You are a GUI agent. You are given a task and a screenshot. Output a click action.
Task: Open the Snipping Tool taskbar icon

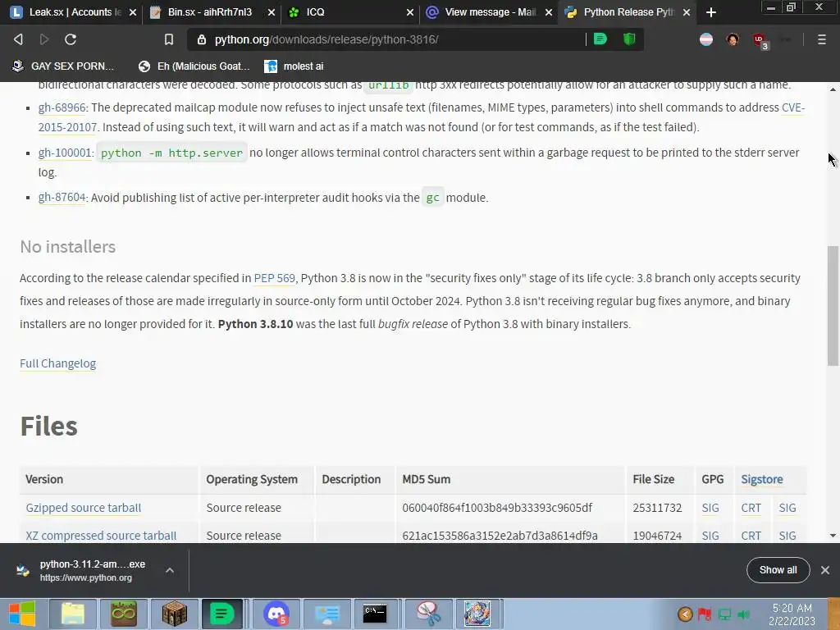coord(427,614)
